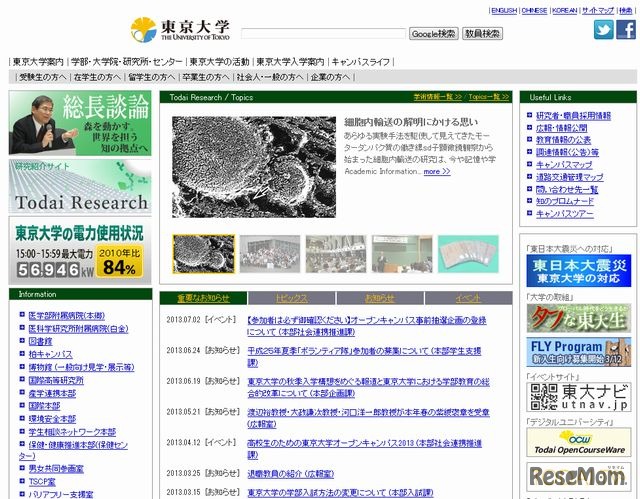Open the 東日本大震災 東京大学の対応 banner
Image resolution: width=640 pixels, height=499 pixels.
(578, 271)
